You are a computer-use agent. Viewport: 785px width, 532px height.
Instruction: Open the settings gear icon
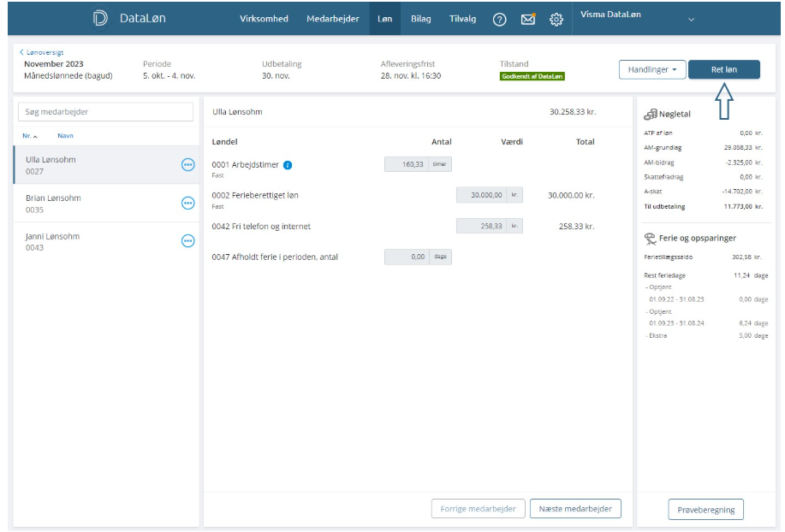tap(556, 20)
